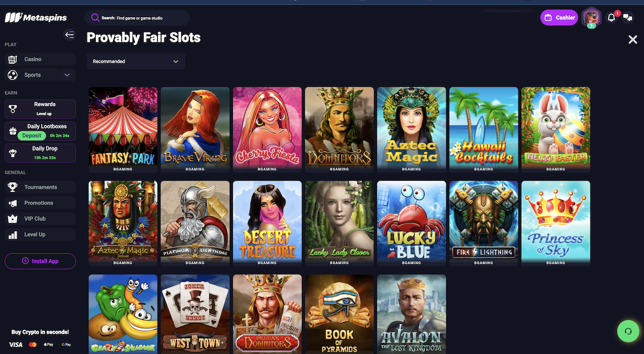Collapse sidebar with the arrow menu icon

69,35
